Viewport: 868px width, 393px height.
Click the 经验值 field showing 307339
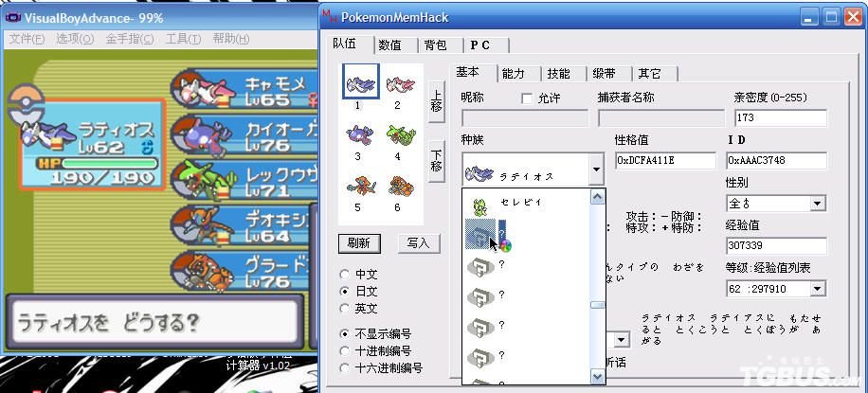(777, 246)
